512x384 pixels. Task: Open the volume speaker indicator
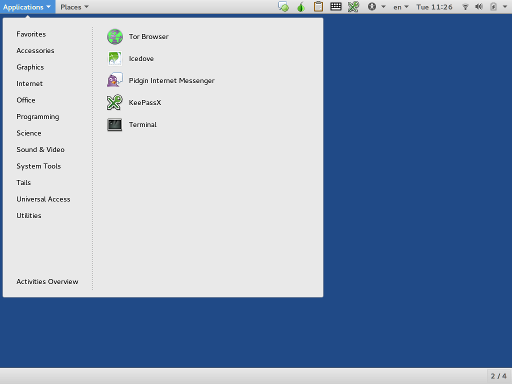click(479, 7)
